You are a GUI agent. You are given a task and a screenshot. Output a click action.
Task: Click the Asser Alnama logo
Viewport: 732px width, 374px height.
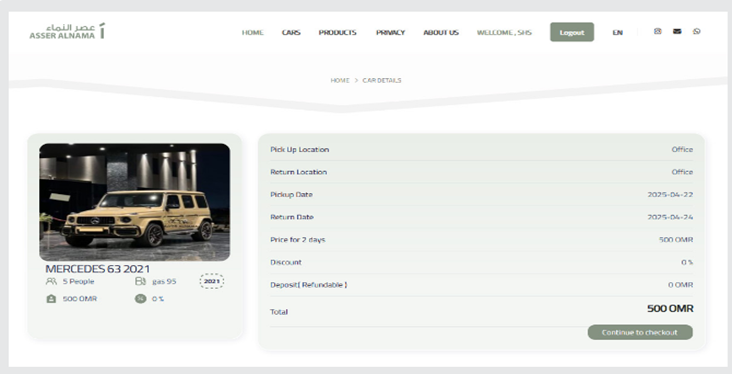pyautogui.click(x=67, y=31)
